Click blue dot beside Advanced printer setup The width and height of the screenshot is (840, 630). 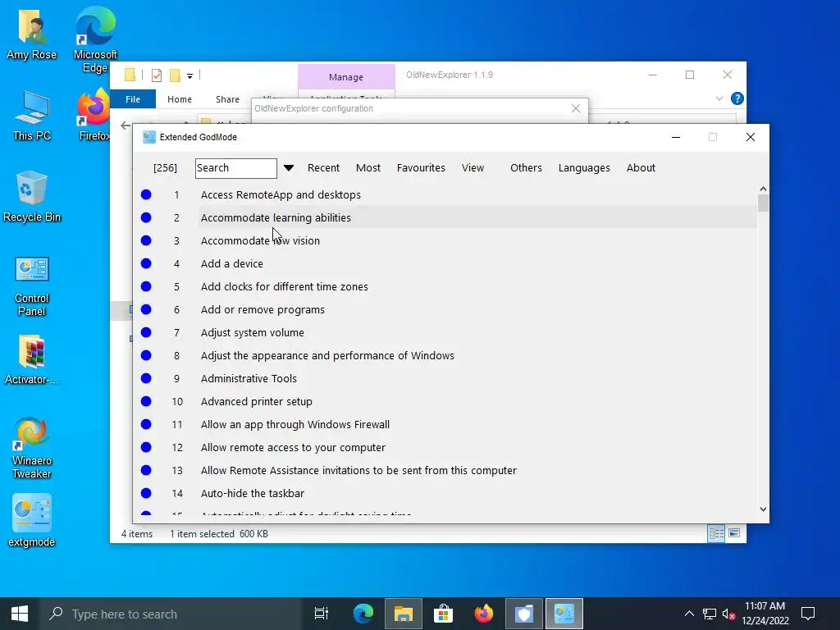[146, 401]
